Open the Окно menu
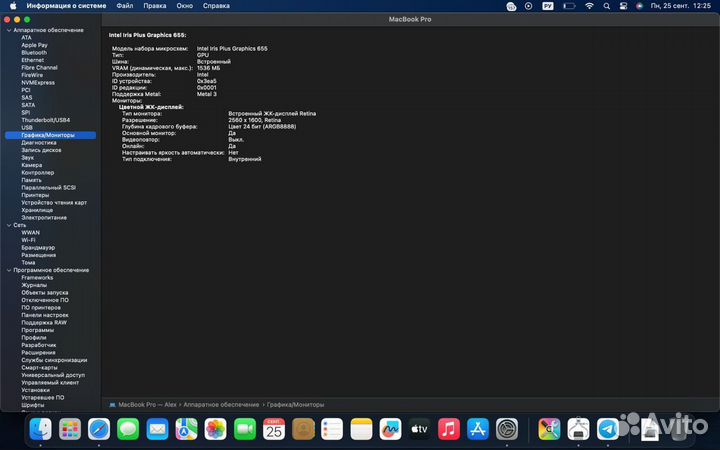The image size is (720, 450). click(185, 6)
